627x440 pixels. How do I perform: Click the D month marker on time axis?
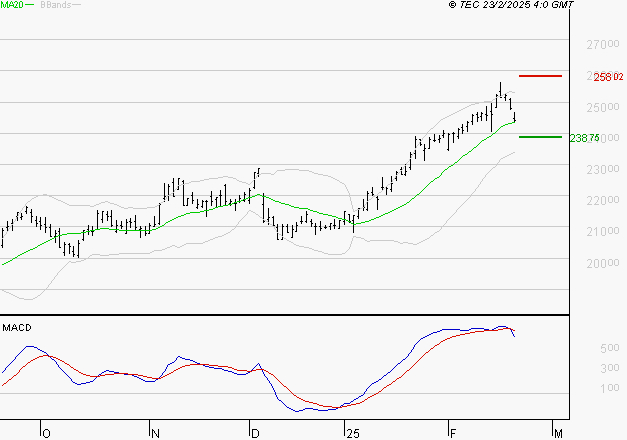pyautogui.click(x=255, y=434)
